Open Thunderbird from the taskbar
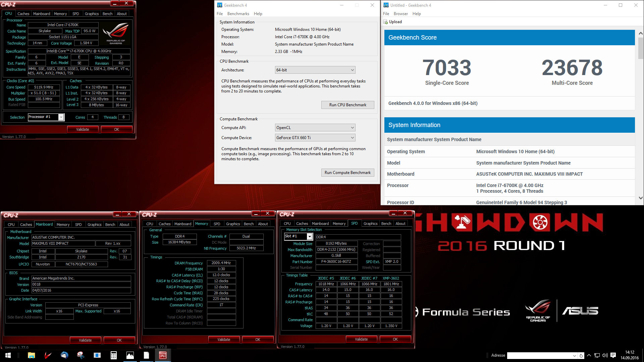 coord(64,355)
